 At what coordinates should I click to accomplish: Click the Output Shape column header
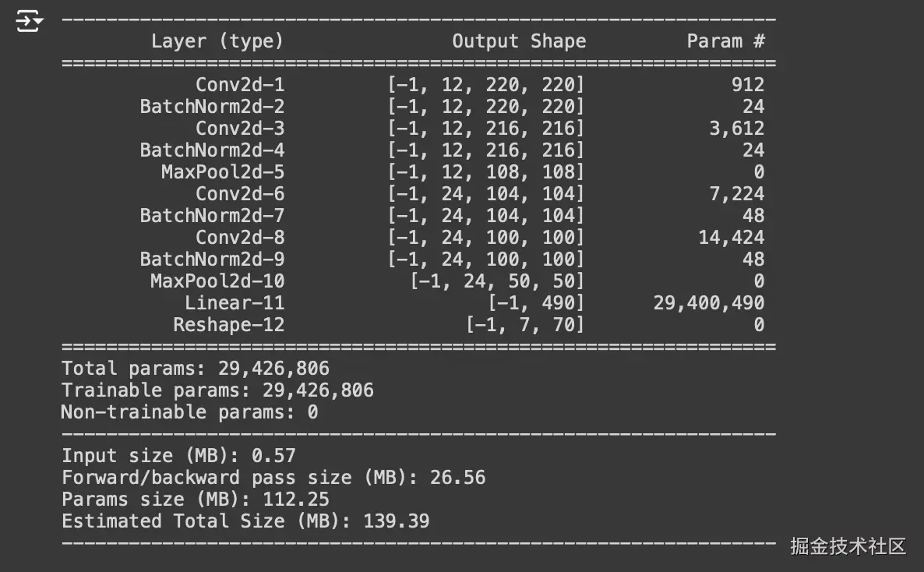tap(519, 41)
